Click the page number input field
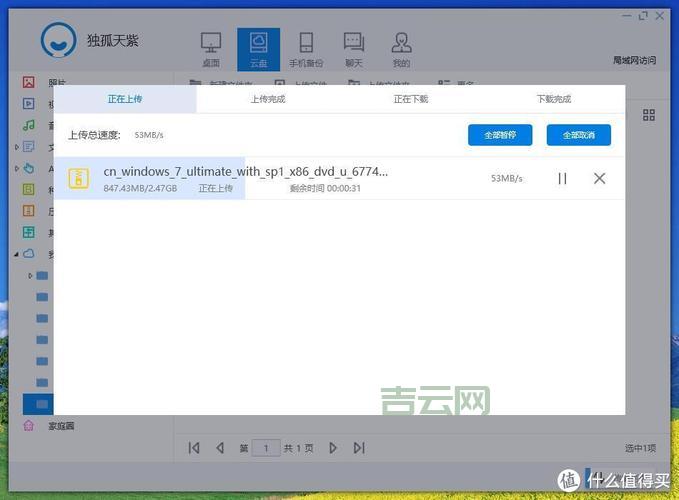The image size is (679, 500). click(x=266, y=448)
